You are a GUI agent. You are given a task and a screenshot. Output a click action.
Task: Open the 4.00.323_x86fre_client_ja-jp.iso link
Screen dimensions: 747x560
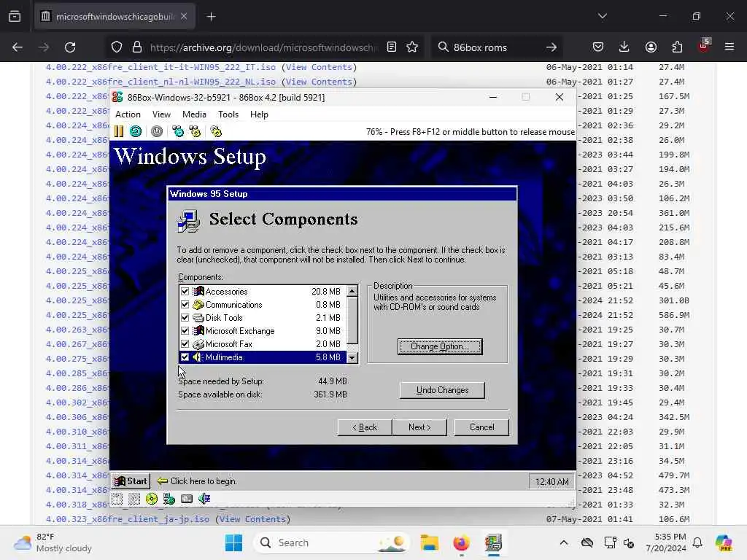pyautogui.click(x=128, y=519)
